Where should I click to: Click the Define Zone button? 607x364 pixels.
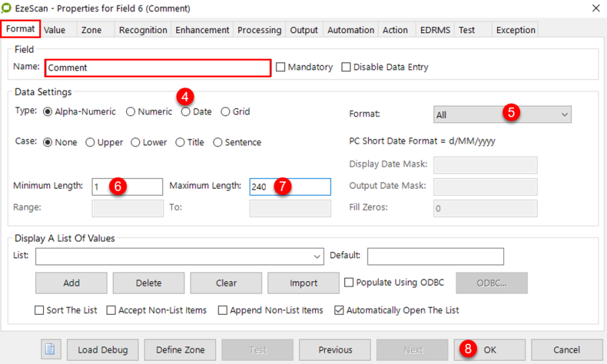180,350
